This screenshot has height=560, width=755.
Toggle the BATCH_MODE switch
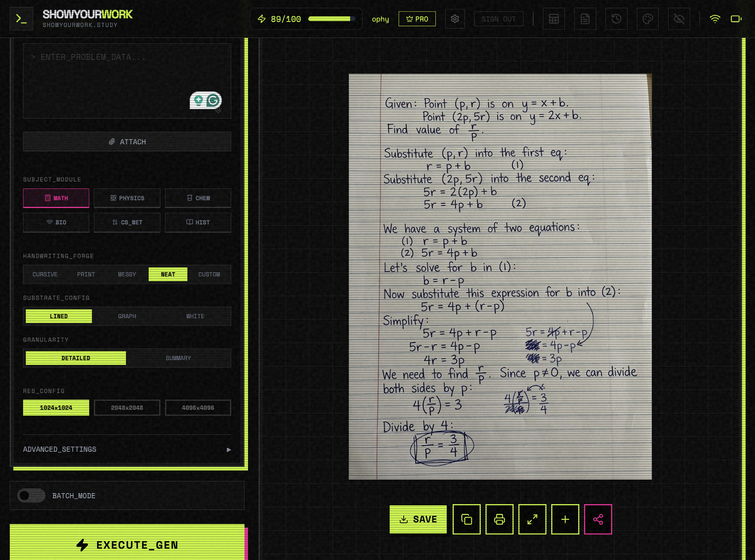point(31,495)
